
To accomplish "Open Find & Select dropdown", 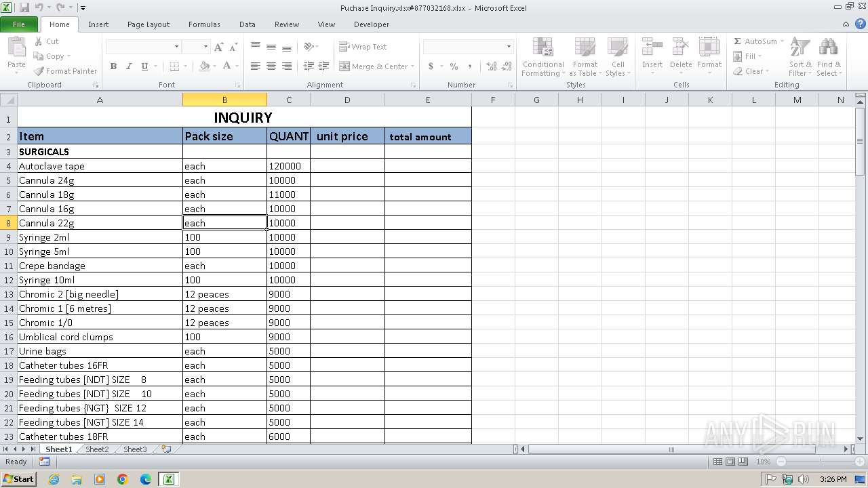I will click(828, 57).
